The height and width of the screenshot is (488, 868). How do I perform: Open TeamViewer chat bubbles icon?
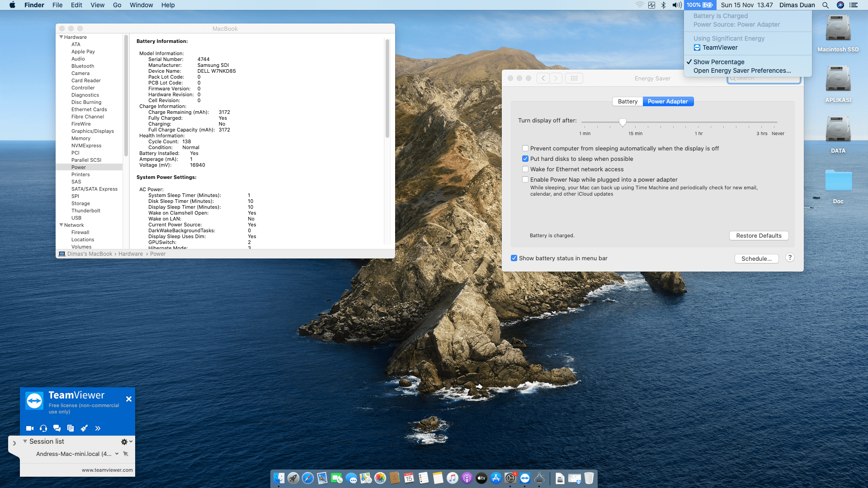(x=57, y=428)
